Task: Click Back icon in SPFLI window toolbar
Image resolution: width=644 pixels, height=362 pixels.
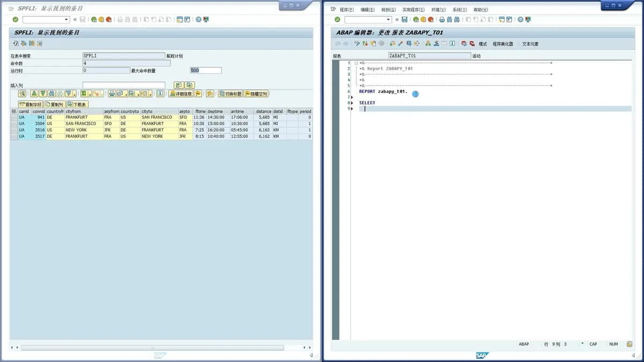Action: (x=94, y=19)
